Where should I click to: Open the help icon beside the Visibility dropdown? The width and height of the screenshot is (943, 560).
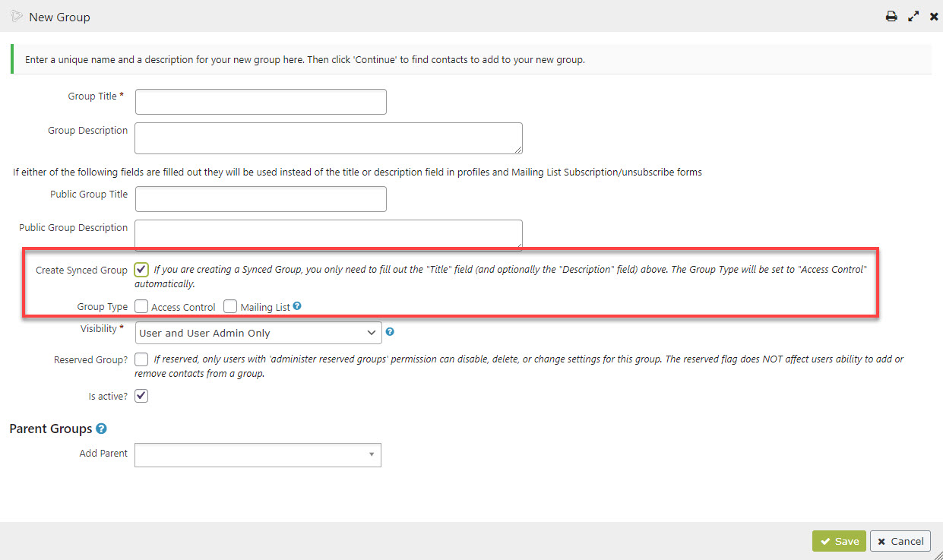(390, 332)
